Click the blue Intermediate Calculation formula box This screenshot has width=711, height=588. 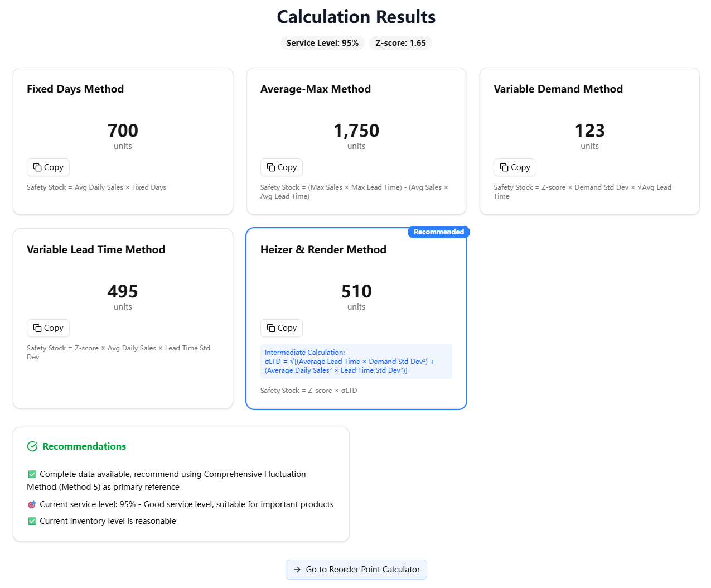(x=356, y=362)
